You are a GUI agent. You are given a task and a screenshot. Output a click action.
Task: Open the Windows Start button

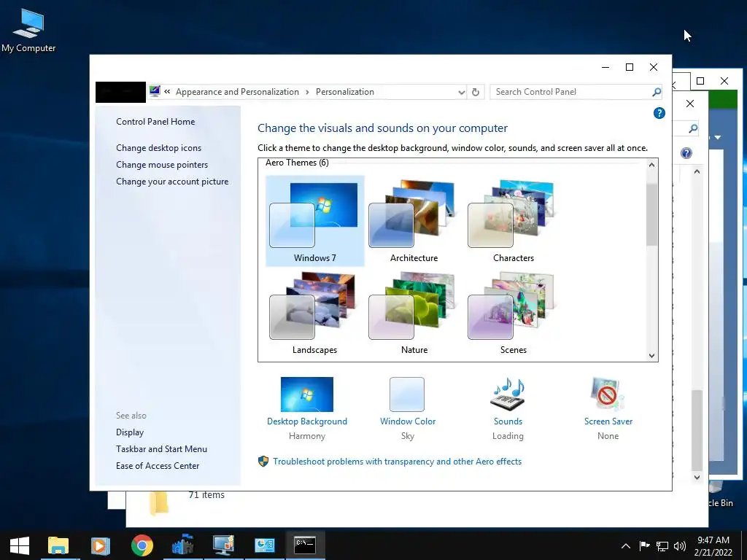tap(20, 545)
